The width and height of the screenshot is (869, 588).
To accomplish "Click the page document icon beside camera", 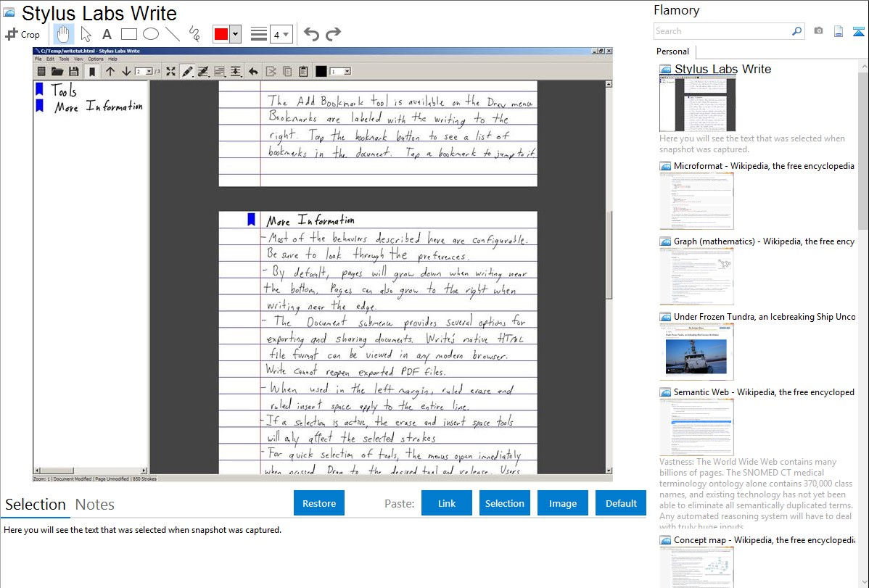I will coord(839,31).
